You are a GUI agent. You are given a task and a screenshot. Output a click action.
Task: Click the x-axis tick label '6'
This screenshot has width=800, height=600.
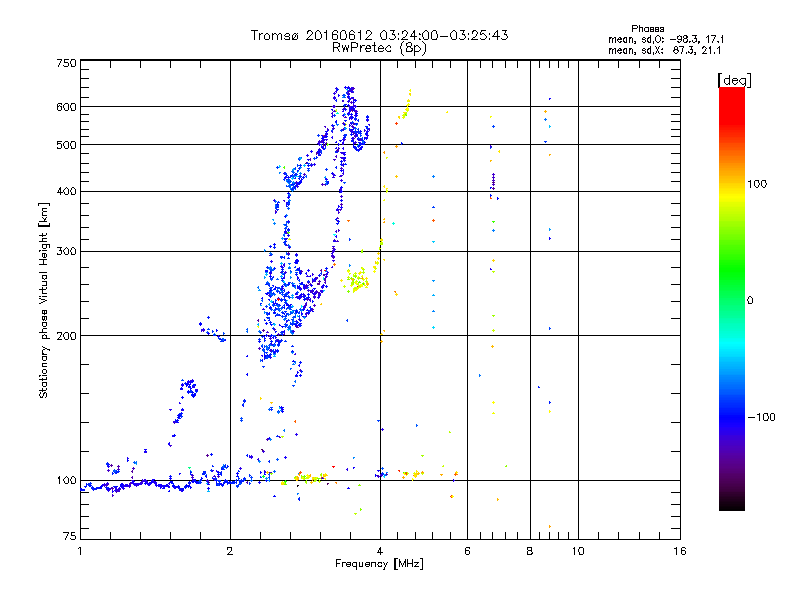pos(467,551)
